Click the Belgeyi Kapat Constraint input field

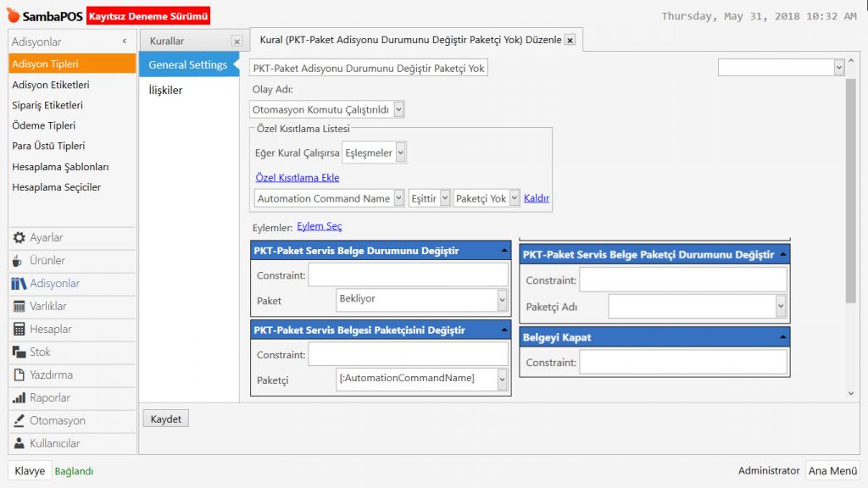click(x=683, y=363)
